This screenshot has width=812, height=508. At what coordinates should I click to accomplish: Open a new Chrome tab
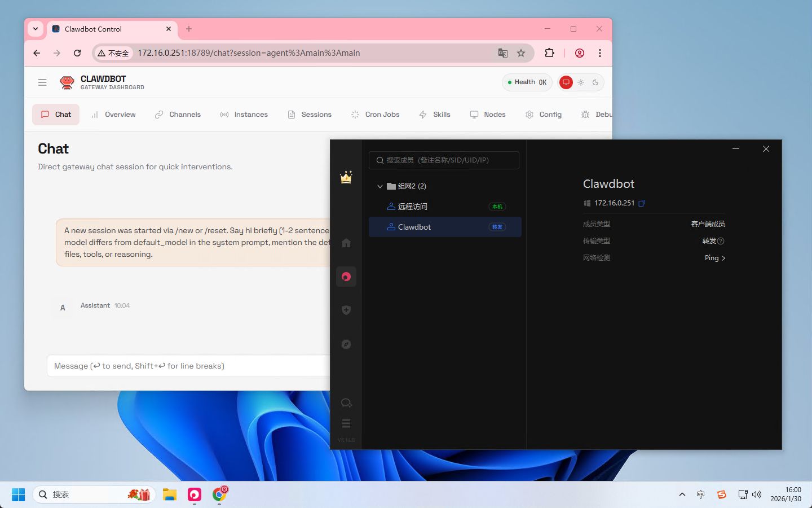[189, 29]
